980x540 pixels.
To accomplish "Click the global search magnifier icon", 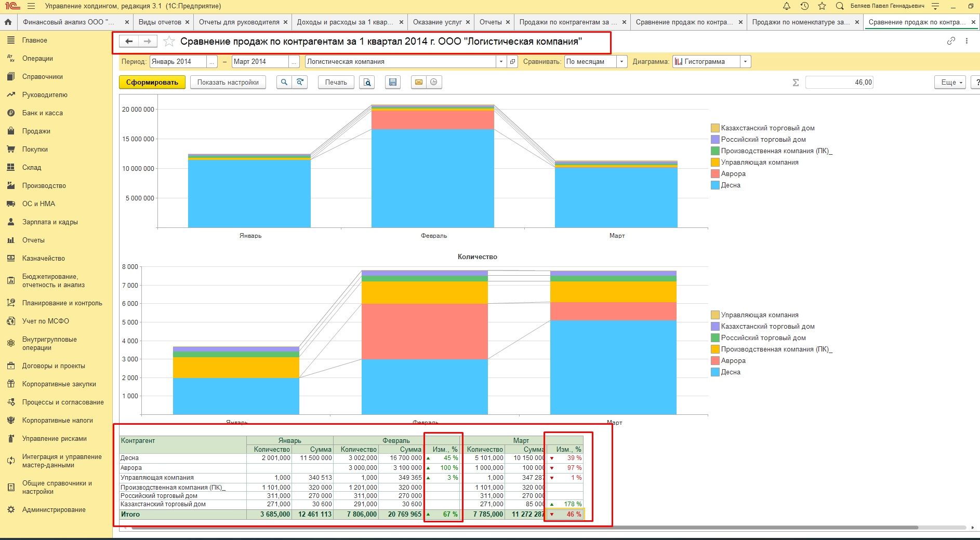I will 839,6.
